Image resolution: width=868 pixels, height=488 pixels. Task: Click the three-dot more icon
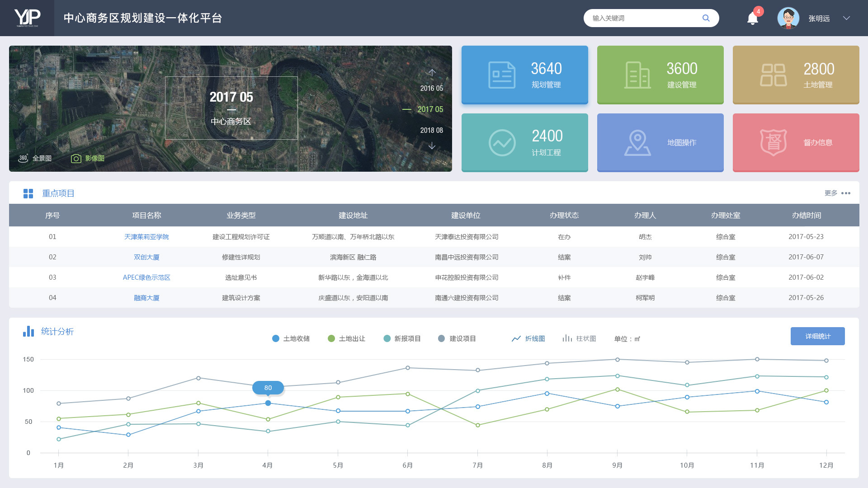click(x=846, y=193)
